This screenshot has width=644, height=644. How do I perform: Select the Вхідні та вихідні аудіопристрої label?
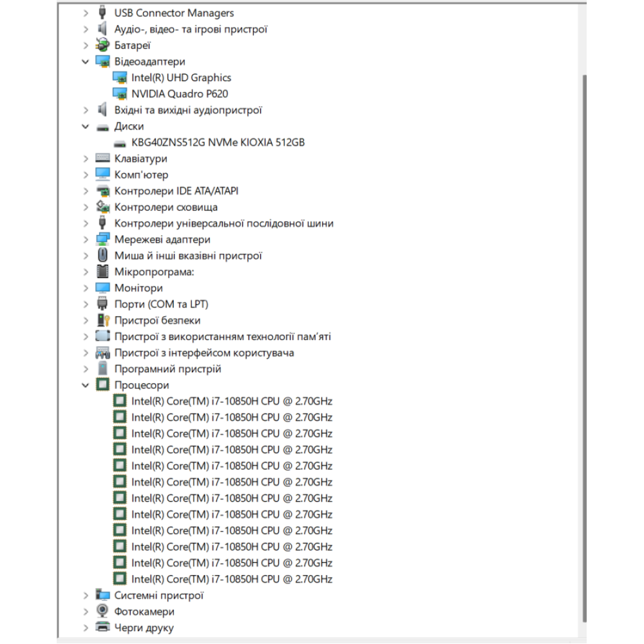187,110
